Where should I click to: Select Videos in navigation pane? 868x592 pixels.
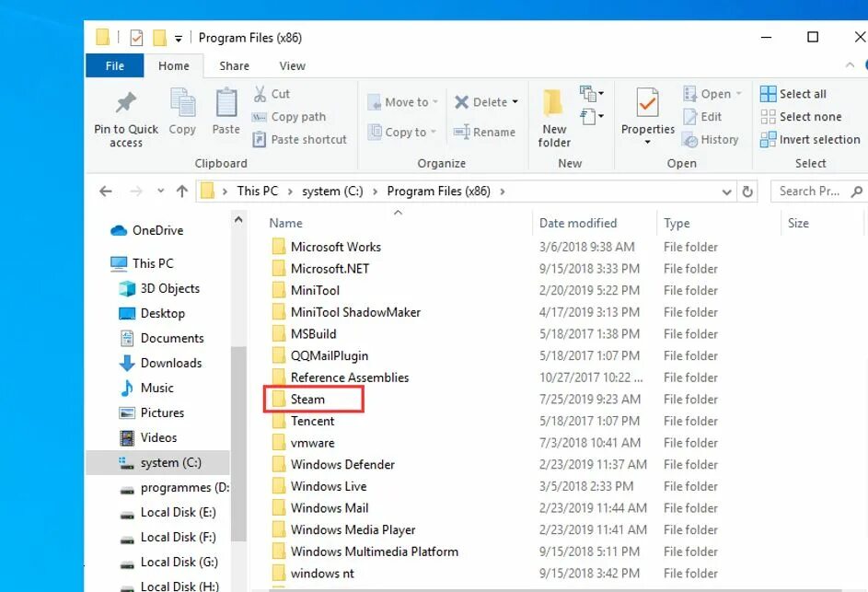coord(148,438)
